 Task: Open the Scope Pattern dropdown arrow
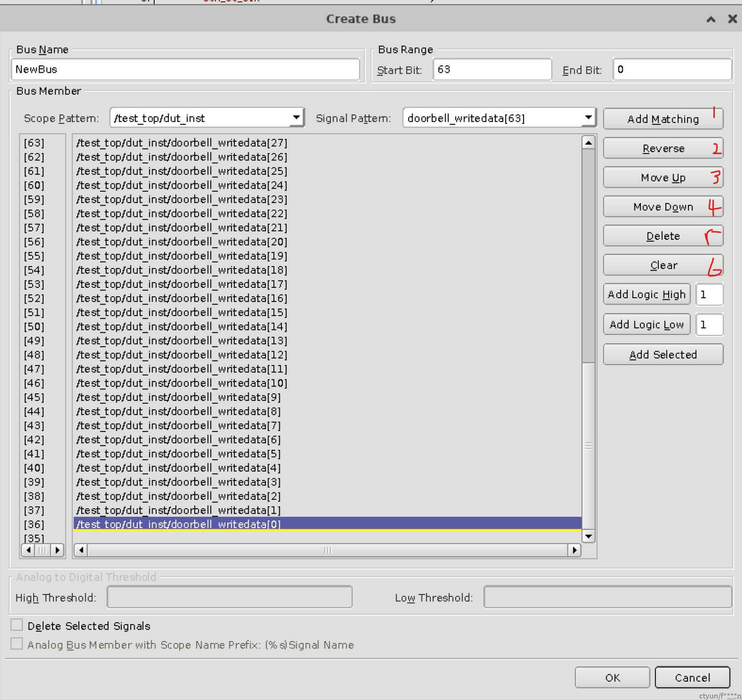coord(296,118)
